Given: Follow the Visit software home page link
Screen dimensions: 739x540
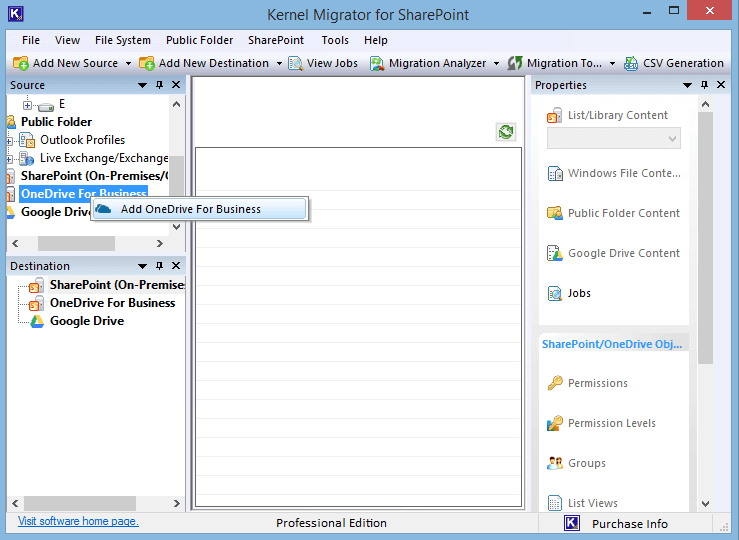Looking at the screenshot, I should click(x=78, y=521).
